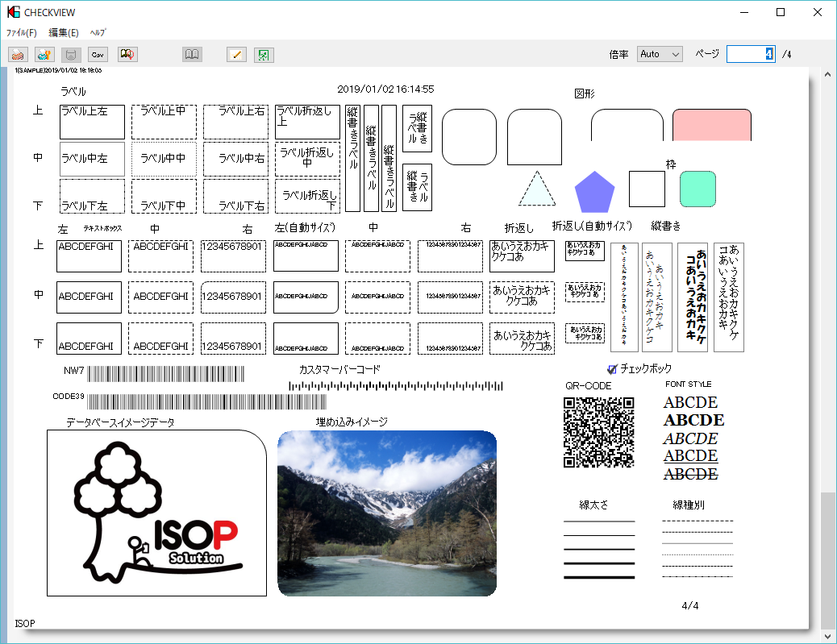
Task: Click the embedded mountain river photo
Action: 387,513
